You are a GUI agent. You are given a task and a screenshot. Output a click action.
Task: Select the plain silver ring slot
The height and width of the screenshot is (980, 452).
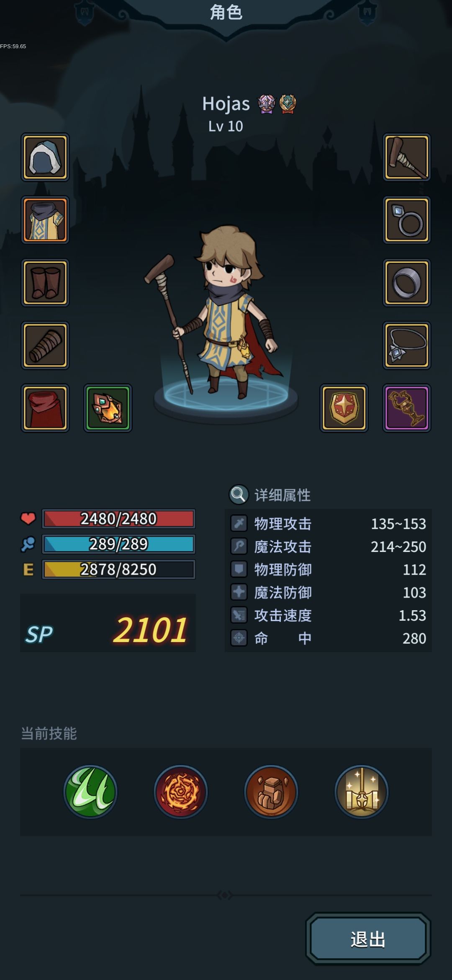click(x=407, y=283)
